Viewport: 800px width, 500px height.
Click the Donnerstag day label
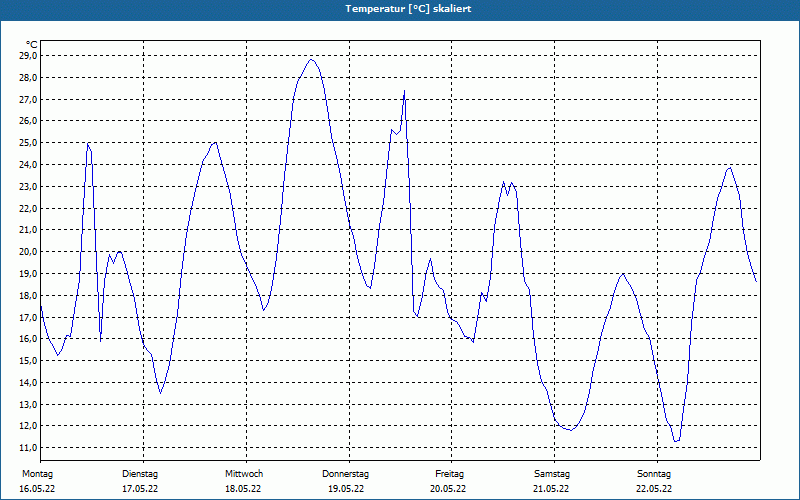[345, 474]
